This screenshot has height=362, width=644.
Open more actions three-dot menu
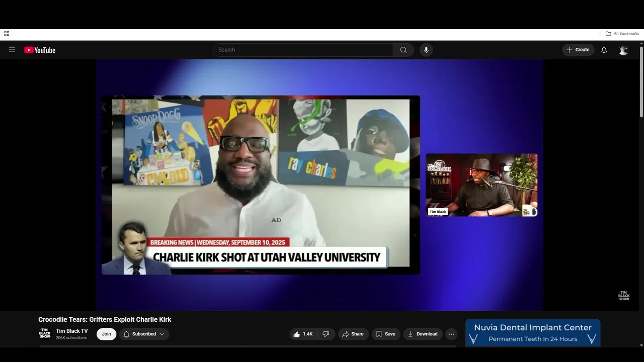451,334
